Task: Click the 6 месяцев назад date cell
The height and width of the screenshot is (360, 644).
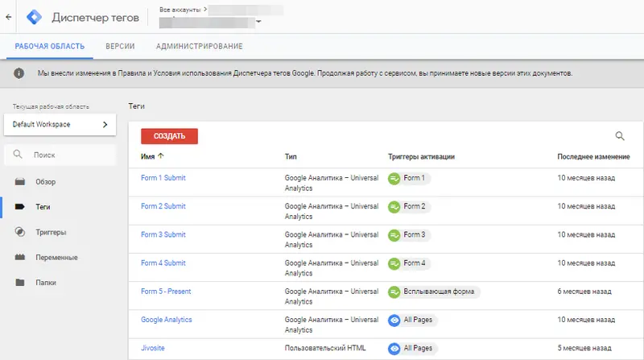Action: (584, 292)
